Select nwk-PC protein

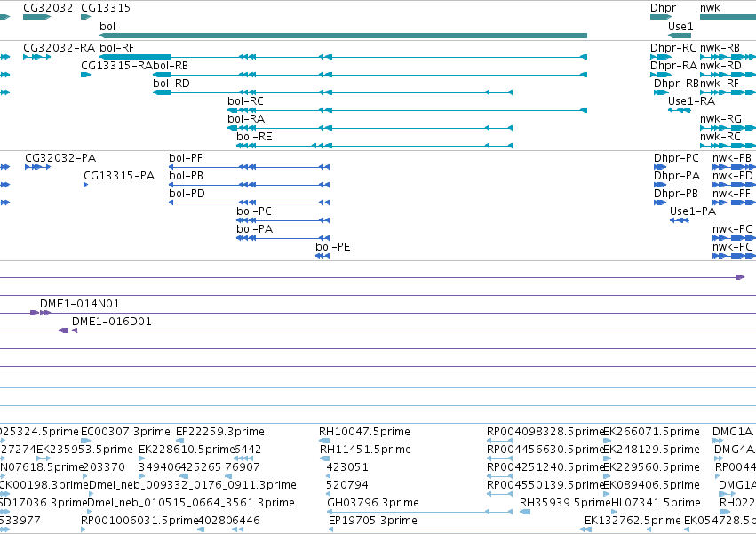pyautogui.click(x=735, y=256)
